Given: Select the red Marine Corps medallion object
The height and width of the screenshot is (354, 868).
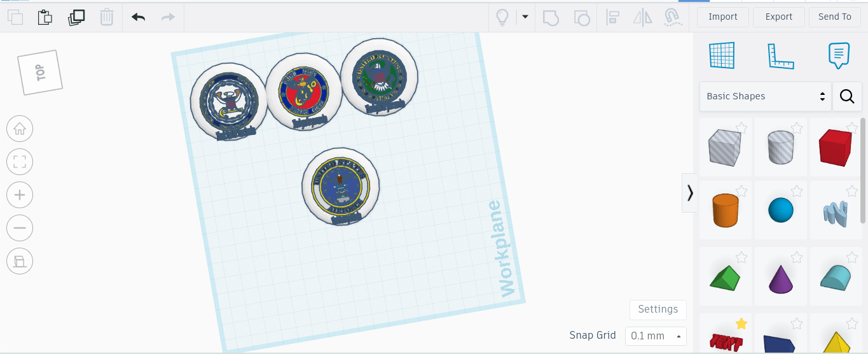Looking at the screenshot, I should pyautogui.click(x=303, y=91).
